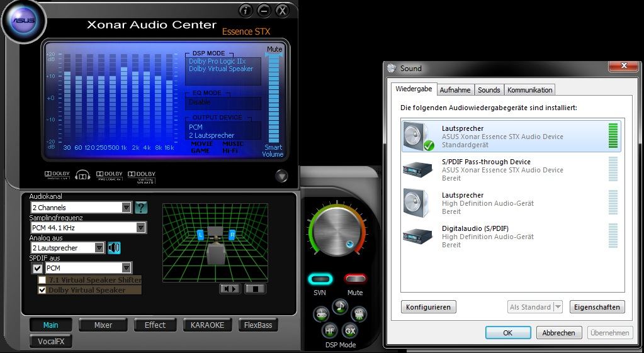The image size is (644, 353).
Task: Open the FlexBass tab
Action: pos(258,325)
